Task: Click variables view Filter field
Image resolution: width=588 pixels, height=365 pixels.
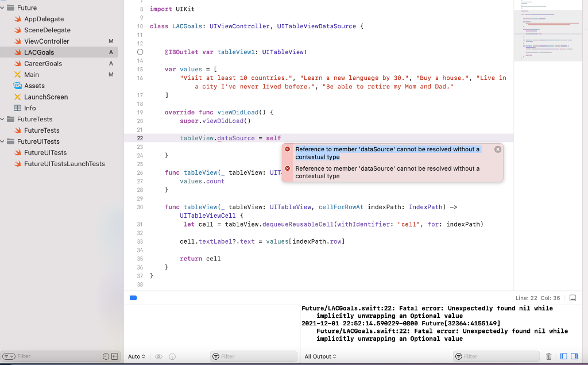Action: (254, 356)
